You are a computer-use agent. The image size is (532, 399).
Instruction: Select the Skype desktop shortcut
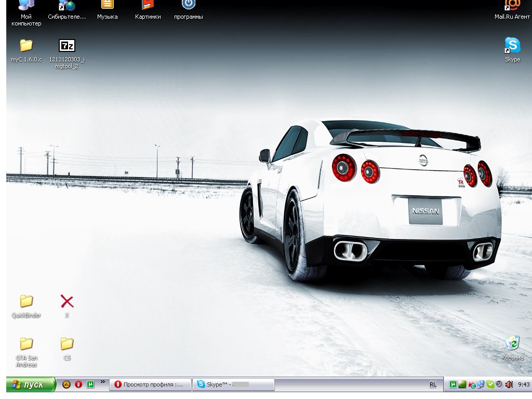coord(512,46)
